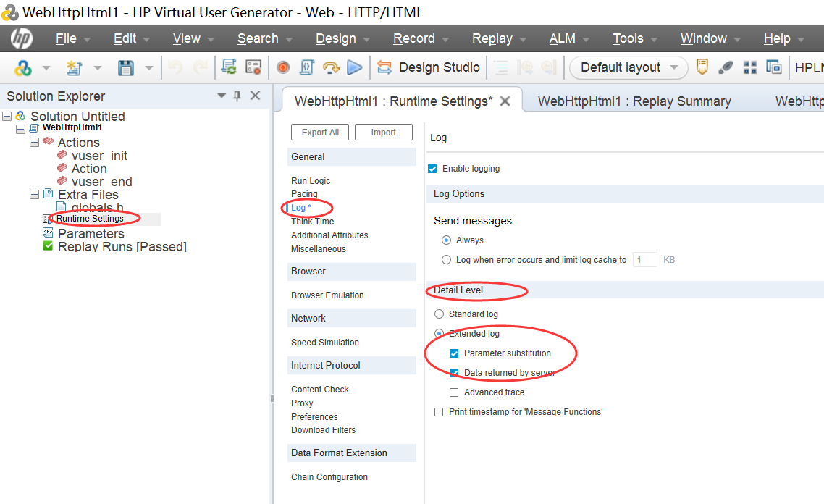Collapse the Solution Untitled tree node
Viewport: 824px width, 504px height.
[7, 116]
